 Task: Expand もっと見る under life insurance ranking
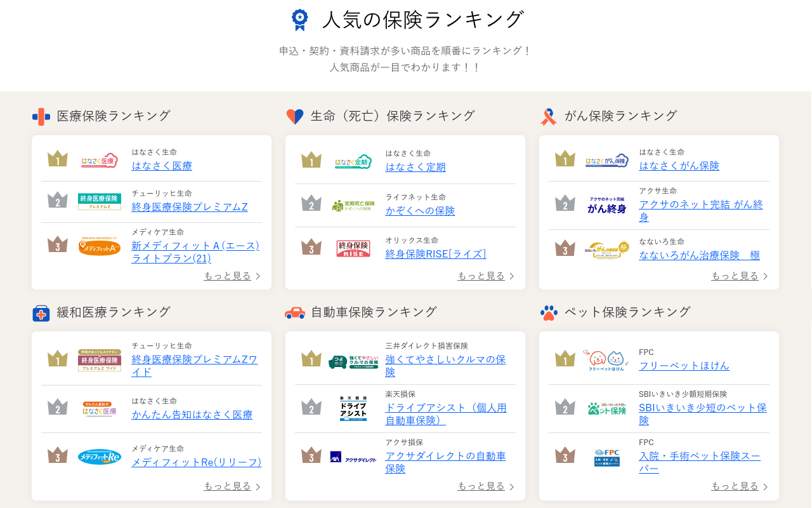click(486, 276)
